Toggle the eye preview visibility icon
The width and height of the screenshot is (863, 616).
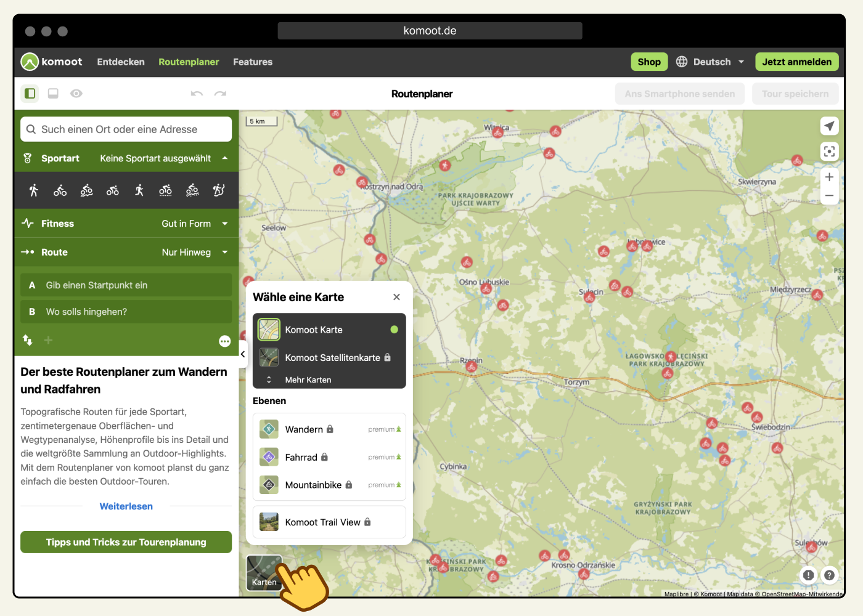[x=76, y=94]
